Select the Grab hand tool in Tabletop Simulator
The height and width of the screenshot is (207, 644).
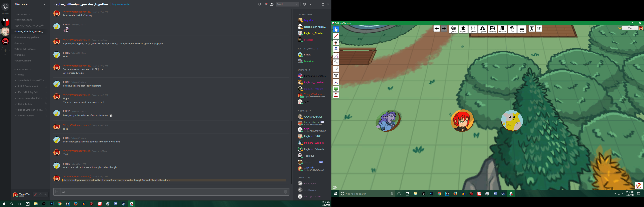[x=336, y=29]
